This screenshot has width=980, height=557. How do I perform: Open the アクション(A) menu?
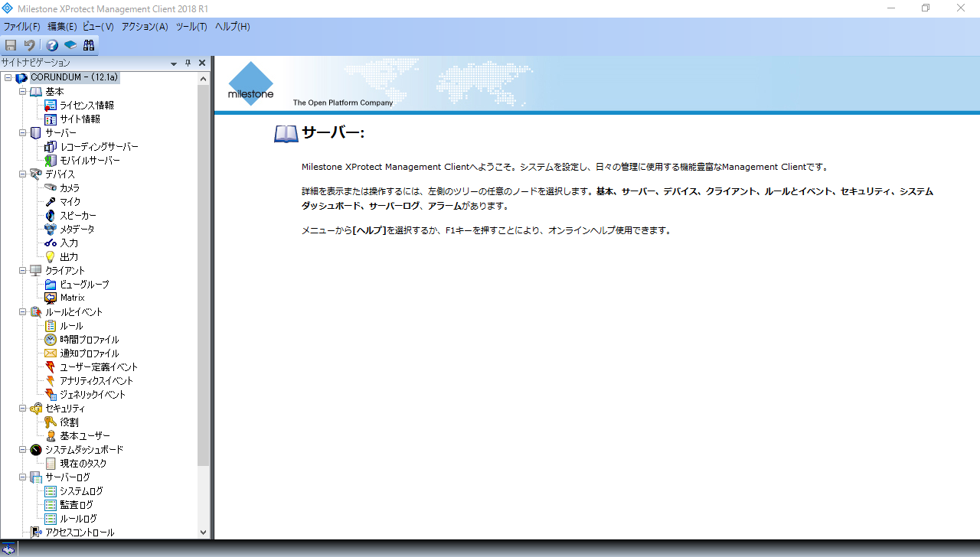(x=145, y=27)
